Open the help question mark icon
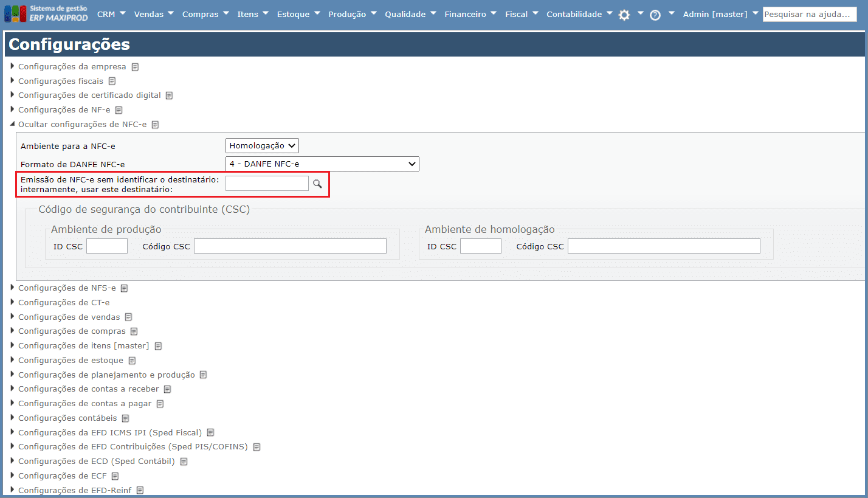This screenshot has width=868, height=498. 655,15
